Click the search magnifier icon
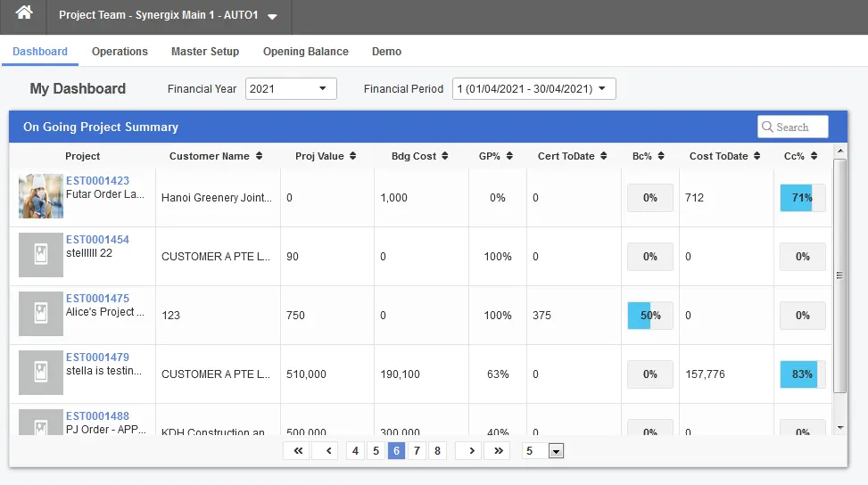Viewport: 868px width, 485px height. (x=767, y=127)
